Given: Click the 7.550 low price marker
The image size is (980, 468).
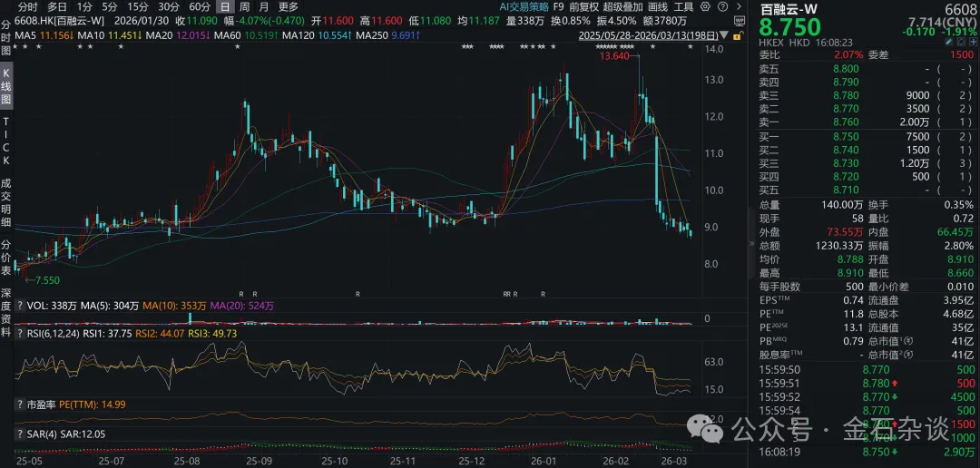Looking at the screenshot, I should 47,280.
